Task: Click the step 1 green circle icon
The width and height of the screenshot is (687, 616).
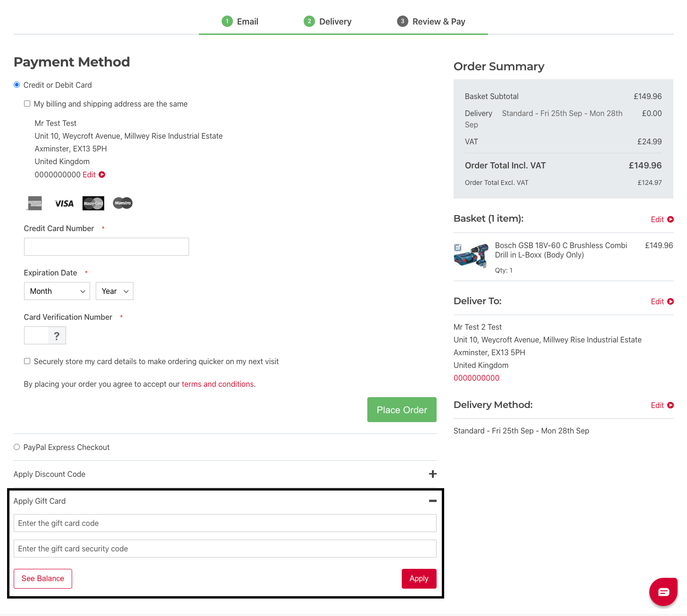Action: pyautogui.click(x=227, y=21)
